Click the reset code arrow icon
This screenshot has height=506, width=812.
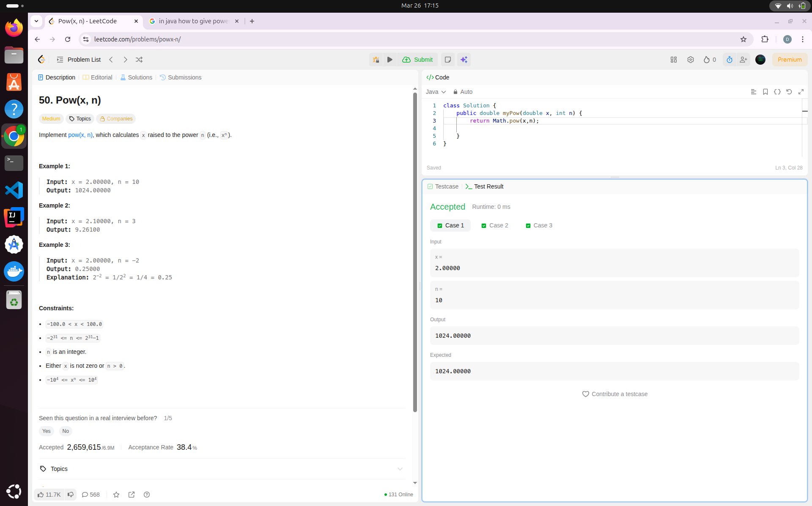point(789,92)
